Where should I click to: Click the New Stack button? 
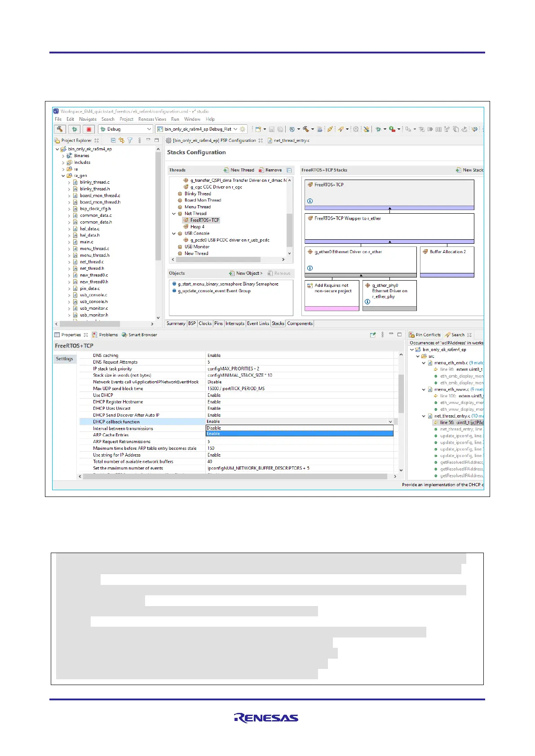(470, 170)
